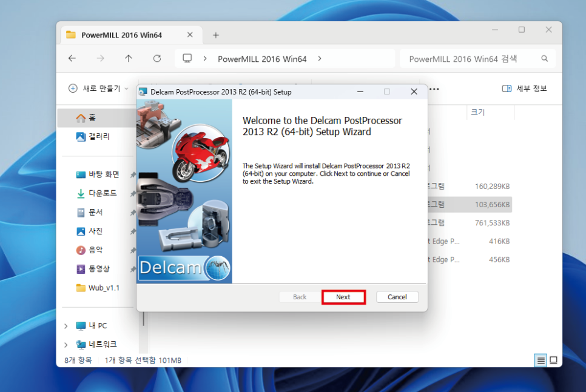Viewport: 586px width, 392px height.
Task: Click the PC monitor icon in address bar
Action: [x=187, y=59]
